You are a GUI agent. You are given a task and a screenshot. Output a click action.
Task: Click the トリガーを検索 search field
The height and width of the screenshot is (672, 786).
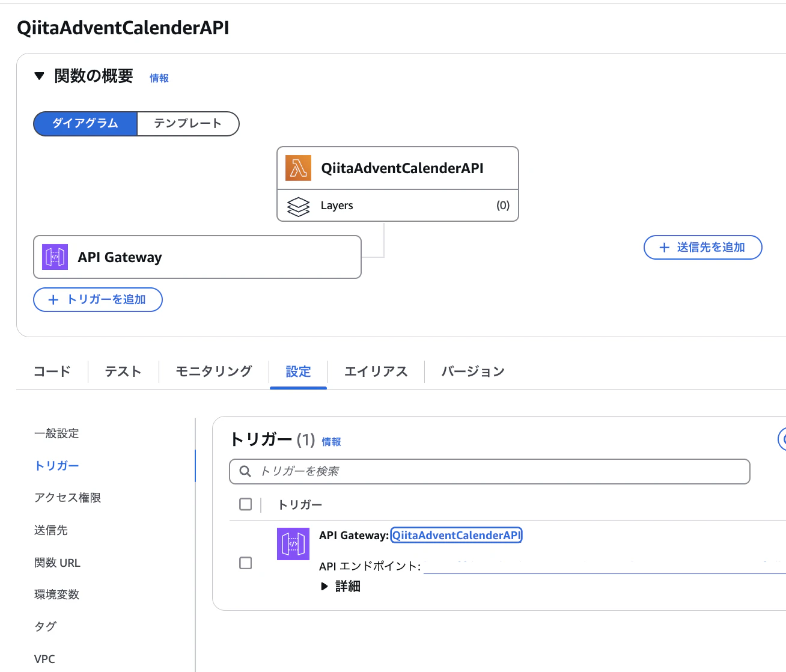click(x=490, y=471)
